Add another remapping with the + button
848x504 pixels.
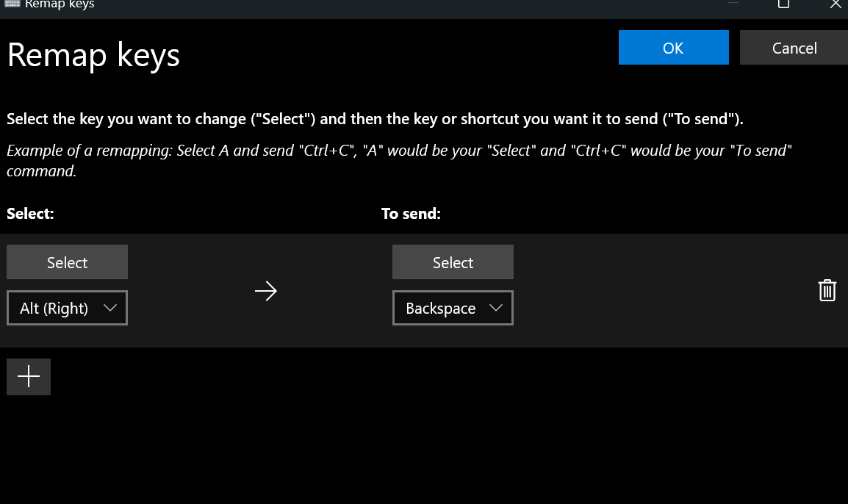coord(28,376)
